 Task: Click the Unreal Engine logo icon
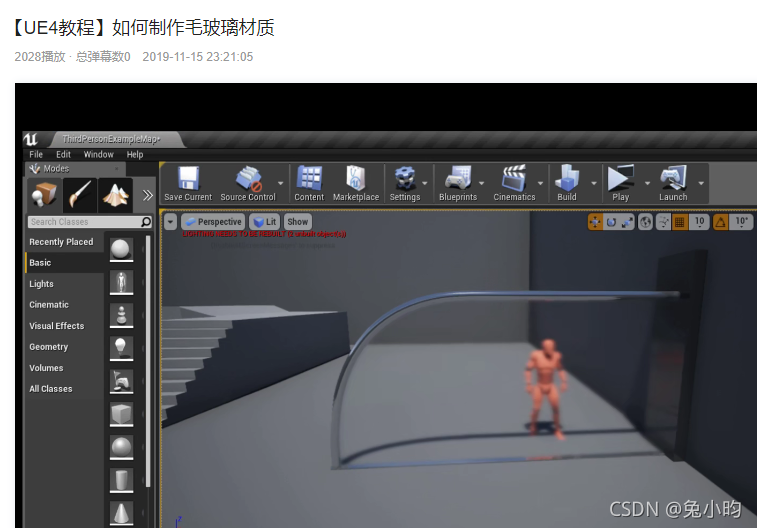[30, 139]
